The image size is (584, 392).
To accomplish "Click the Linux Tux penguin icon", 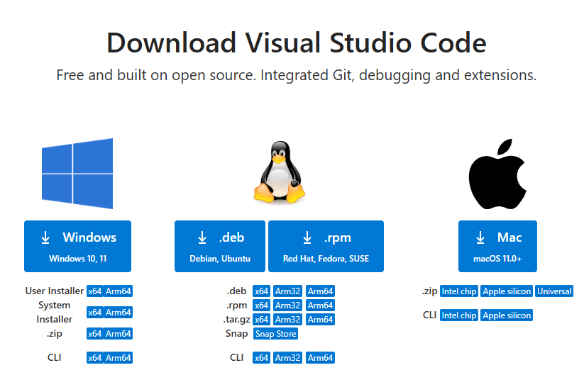I will coord(280,172).
